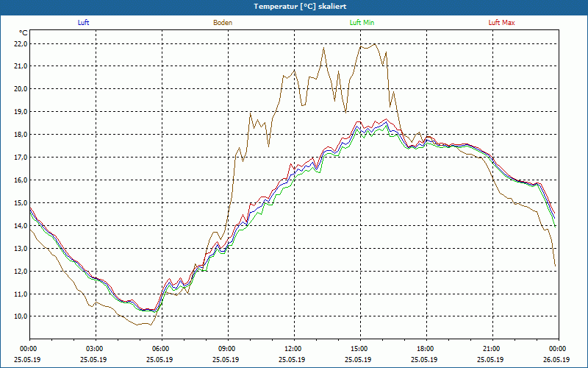Click the 25.05.19 date under 12:00
588x368 pixels.
tap(292, 359)
